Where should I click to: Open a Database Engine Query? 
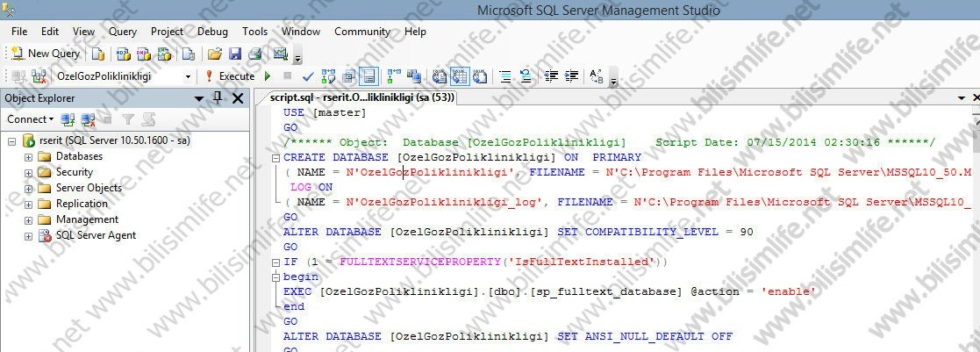click(x=98, y=54)
